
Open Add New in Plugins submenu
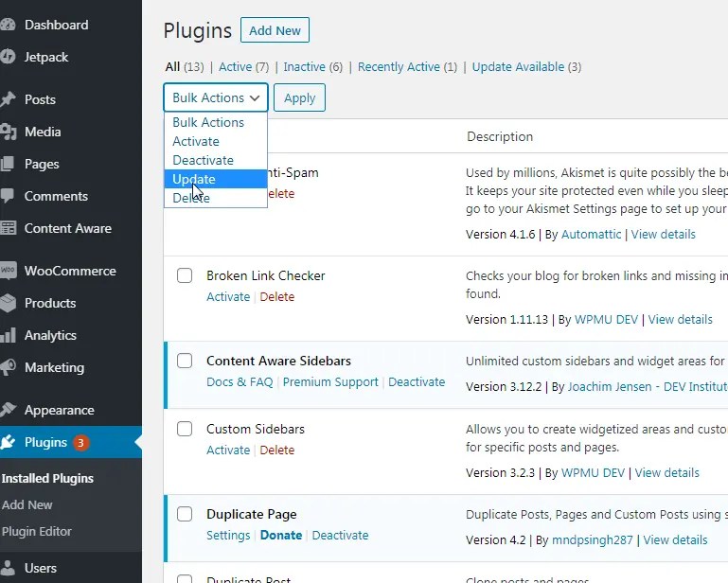pos(27,504)
